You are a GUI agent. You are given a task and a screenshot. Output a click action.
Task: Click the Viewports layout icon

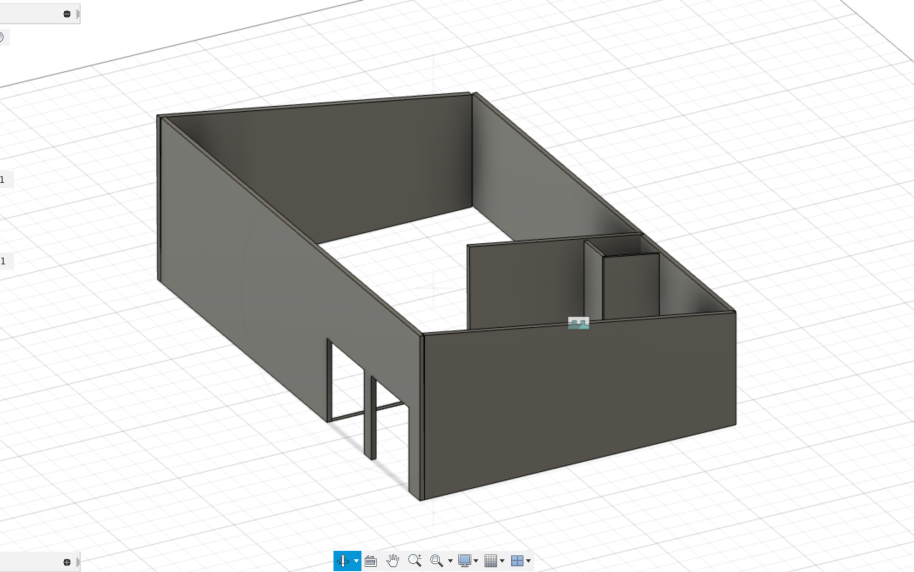(x=517, y=561)
